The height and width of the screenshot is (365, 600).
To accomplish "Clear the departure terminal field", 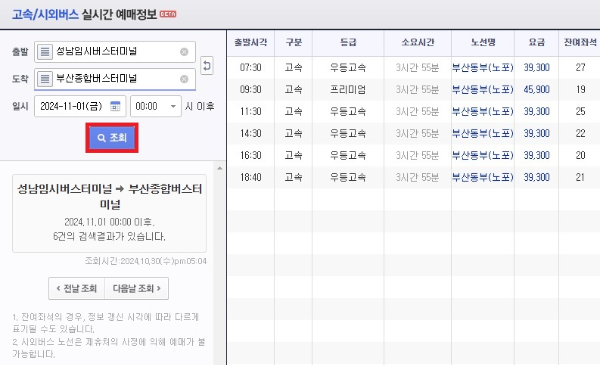I will point(184,52).
